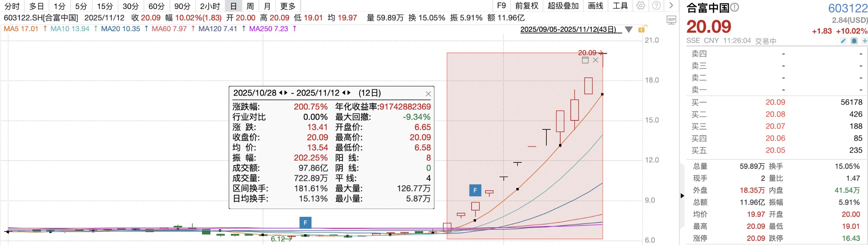Image resolution: width=868 pixels, height=245 pixels.
Task: Move end date 2025/11/12 one day back
Action: pos(344,93)
